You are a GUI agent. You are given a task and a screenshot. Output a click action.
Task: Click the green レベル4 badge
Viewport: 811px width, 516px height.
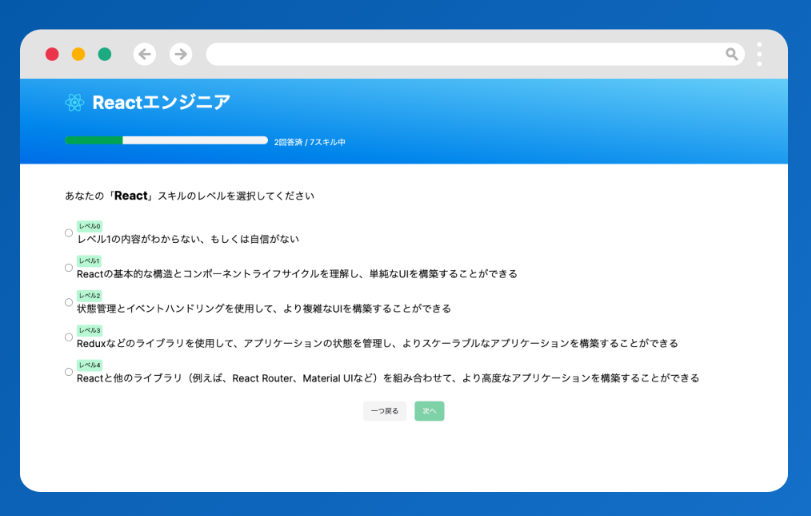point(90,365)
